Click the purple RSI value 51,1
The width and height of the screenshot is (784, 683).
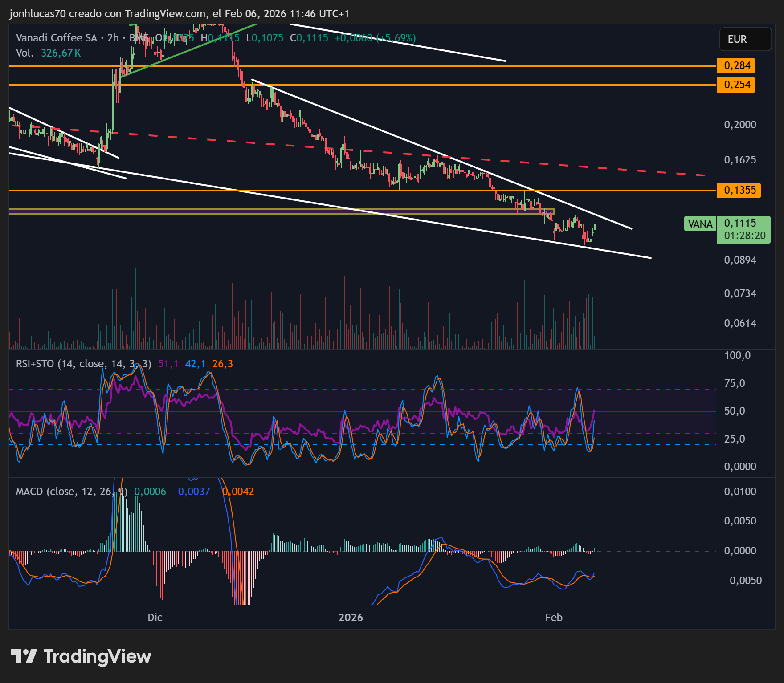coord(168,364)
